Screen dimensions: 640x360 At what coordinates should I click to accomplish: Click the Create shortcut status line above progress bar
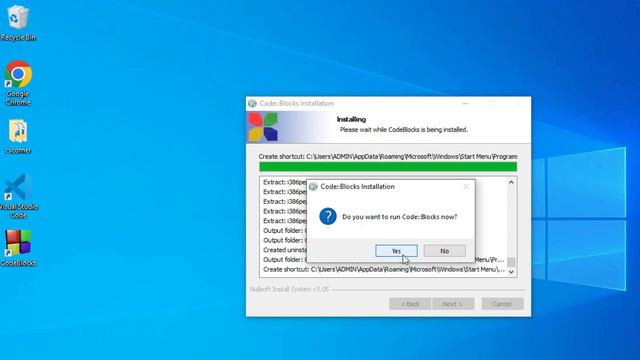click(x=388, y=156)
